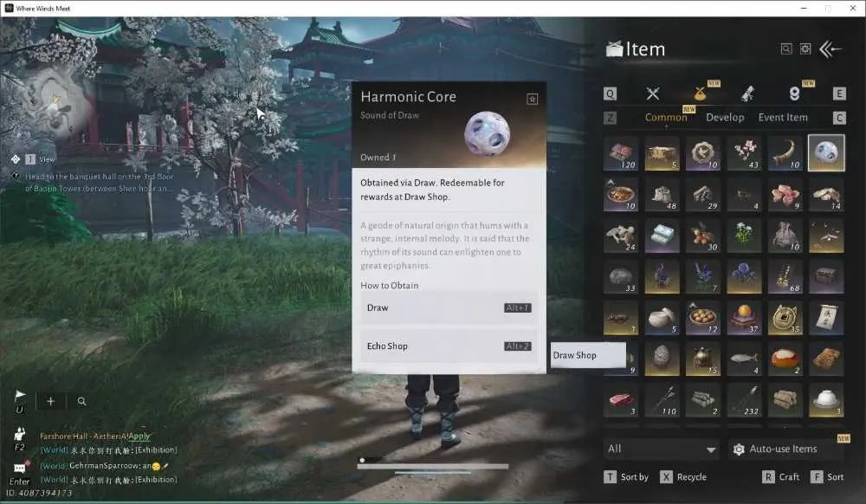The height and width of the screenshot is (504, 866).
Task: Click the C key hint beside Event Item
Action: point(839,118)
